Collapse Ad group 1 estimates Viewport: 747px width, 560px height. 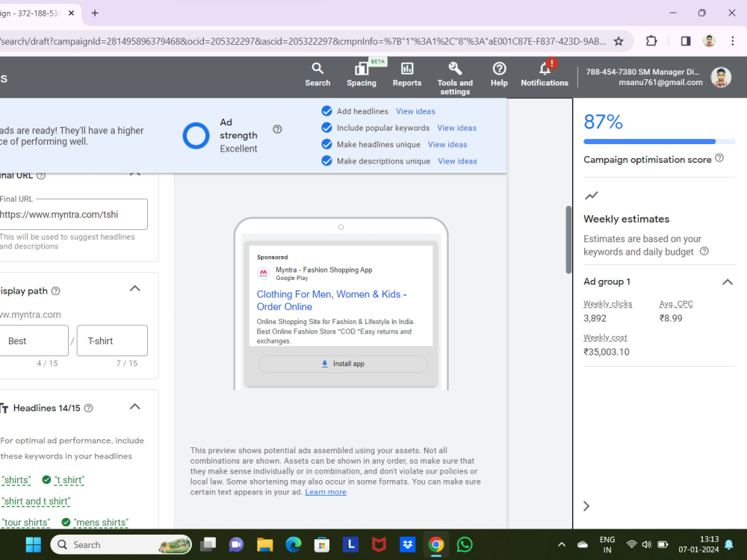click(728, 282)
